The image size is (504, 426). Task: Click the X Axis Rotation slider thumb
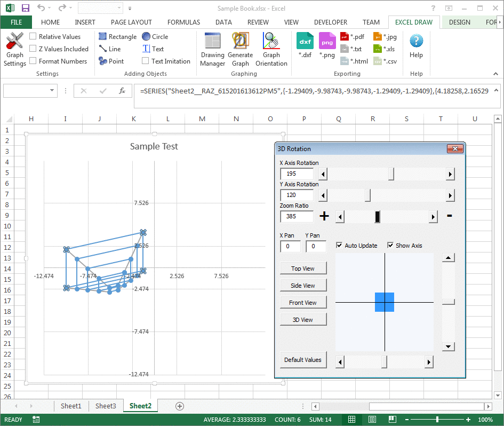click(x=391, y=174)
